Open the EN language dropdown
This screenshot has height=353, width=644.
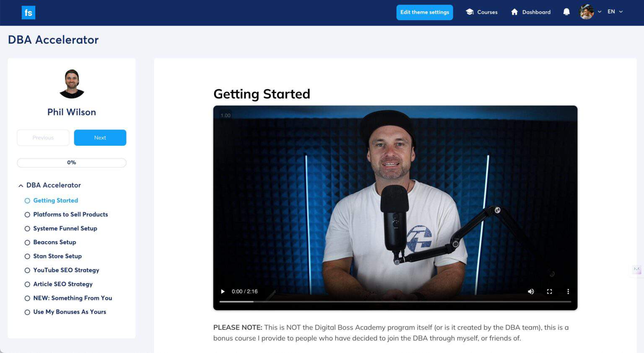(615, 12)
